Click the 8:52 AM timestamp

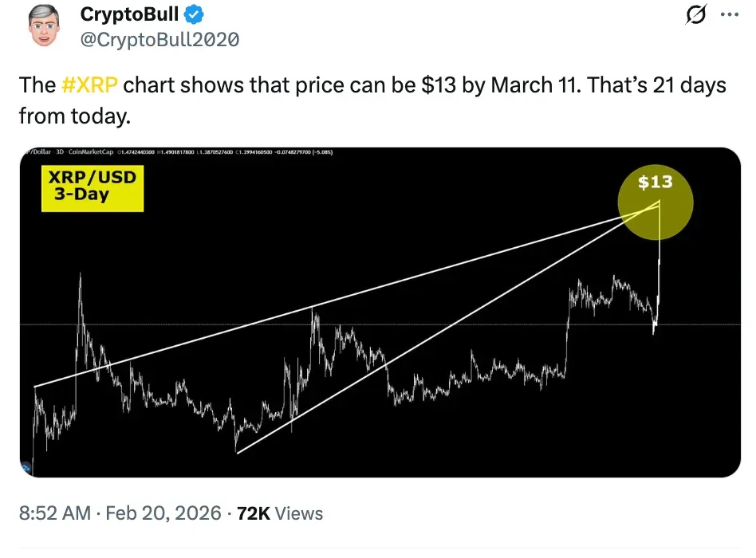point(54,513)
